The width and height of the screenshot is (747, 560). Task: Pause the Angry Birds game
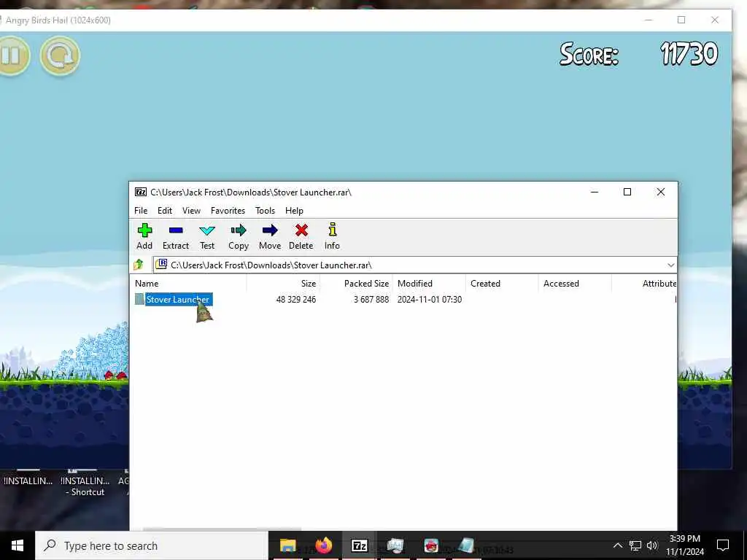click(x=13, y=55)
